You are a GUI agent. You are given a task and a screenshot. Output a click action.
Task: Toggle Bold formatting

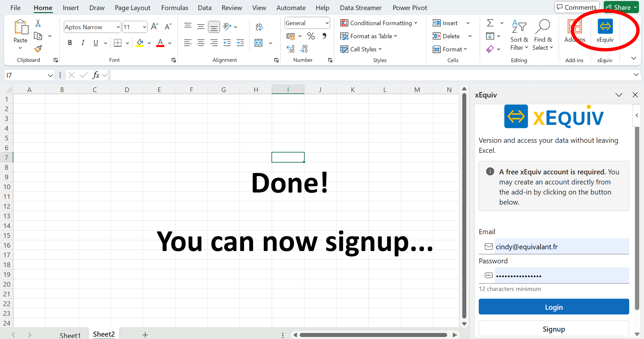pyautogui.click(x=70, y=43)
